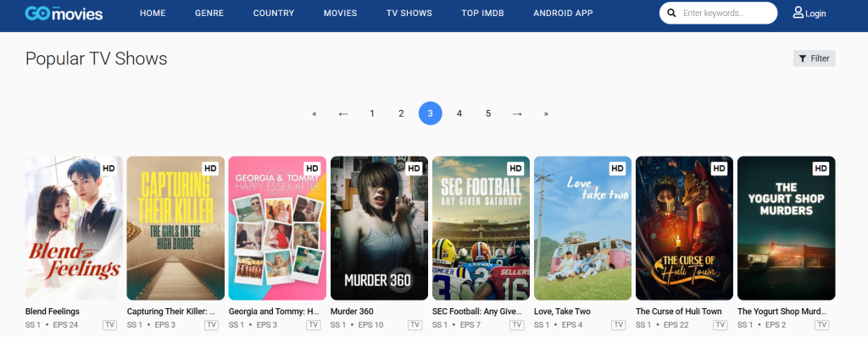This screenshot has width=868, height=337.
Task: Click the Murder 360 title link
Action: click(x=352, y=312)
